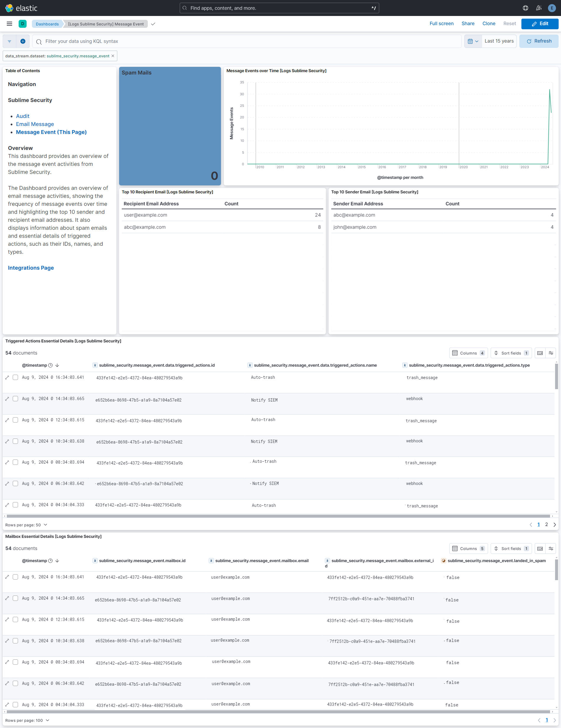
Task: Open the date range calendar dropdown
Action: coord(473,41)
